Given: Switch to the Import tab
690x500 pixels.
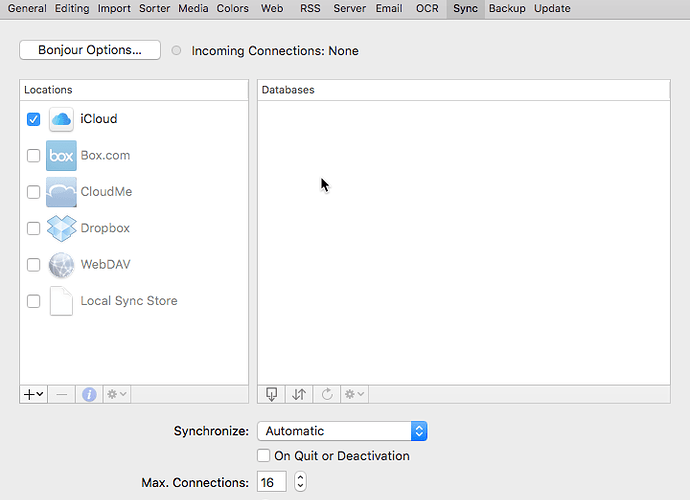Looking at the screenshot, I should click(114, 8).
